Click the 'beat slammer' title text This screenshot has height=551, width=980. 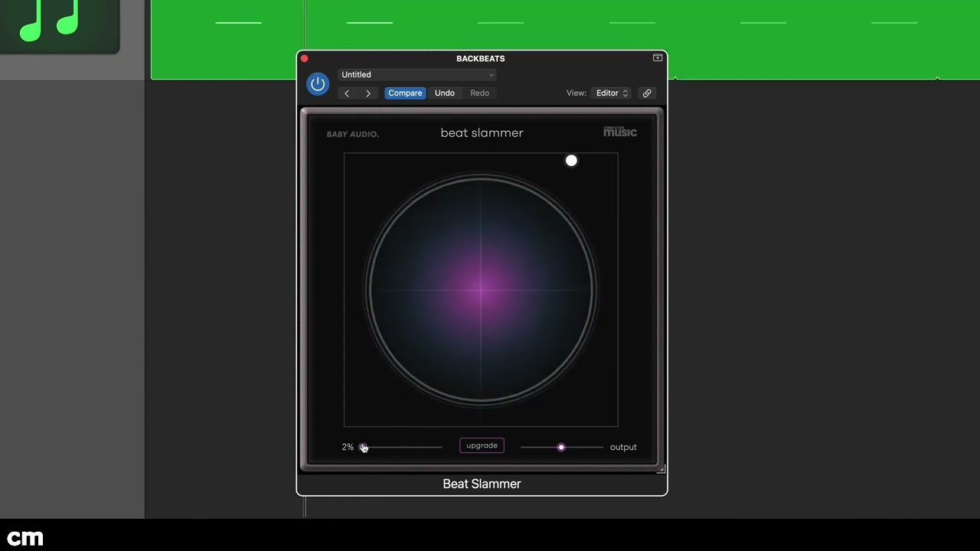click(482, 132)
